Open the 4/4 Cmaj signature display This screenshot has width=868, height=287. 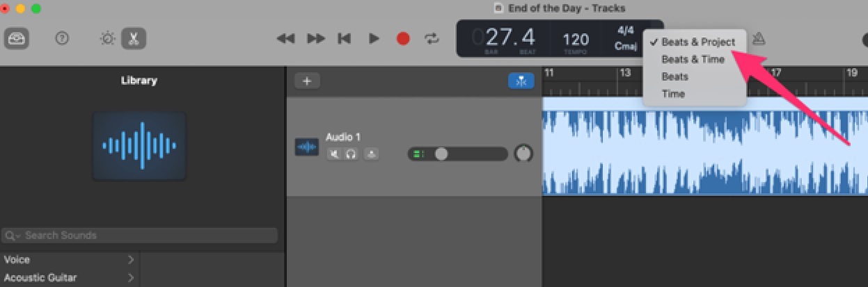click(x=624, y=38)
